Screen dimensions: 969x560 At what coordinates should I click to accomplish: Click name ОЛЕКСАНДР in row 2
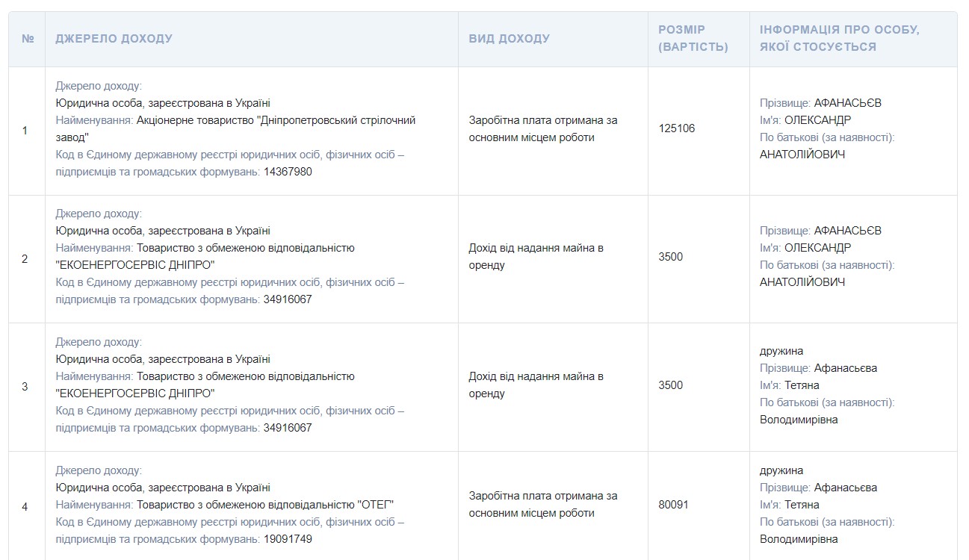817,248
